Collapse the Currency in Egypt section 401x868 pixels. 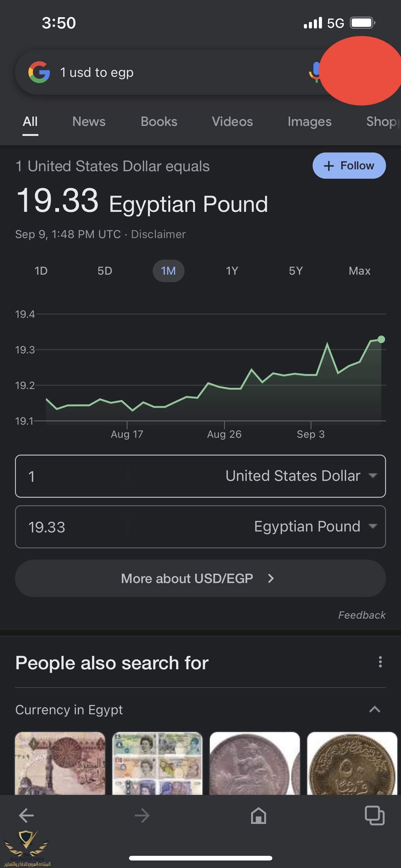pos(374,709)
